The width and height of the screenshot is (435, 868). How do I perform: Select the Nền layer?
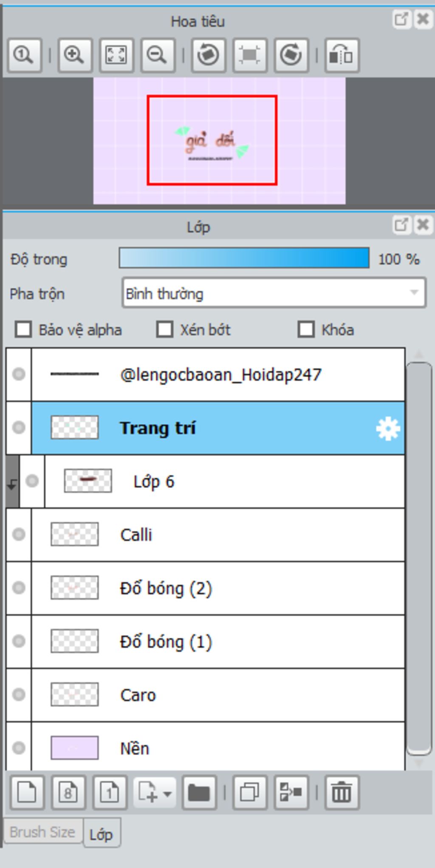click(x=218, y=748)
